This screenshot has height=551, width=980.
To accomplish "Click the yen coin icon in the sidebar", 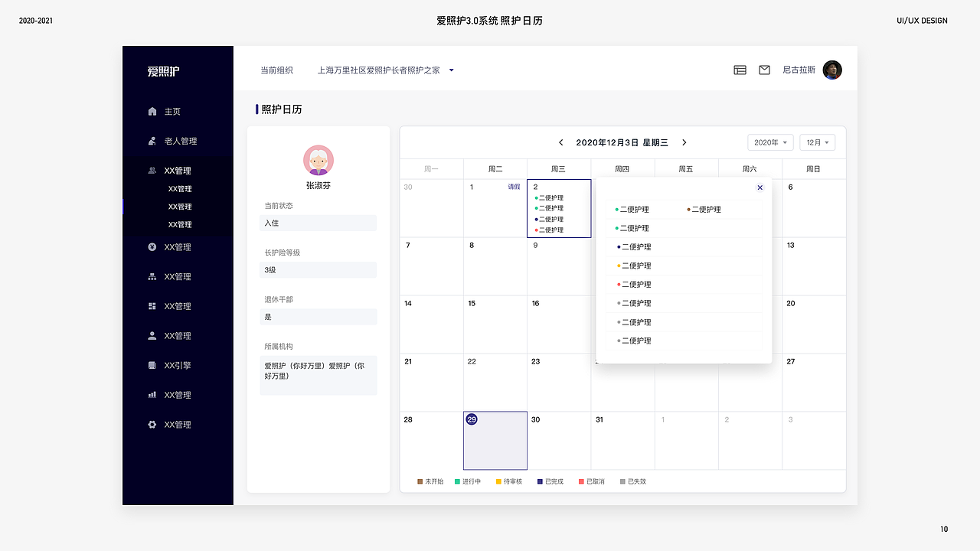I will tap(152, 247).
